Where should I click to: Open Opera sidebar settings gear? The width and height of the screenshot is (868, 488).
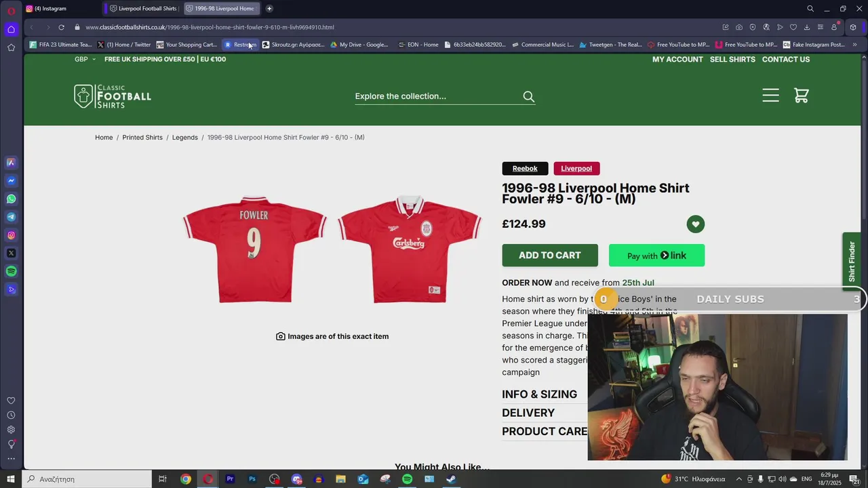point(11,430)
